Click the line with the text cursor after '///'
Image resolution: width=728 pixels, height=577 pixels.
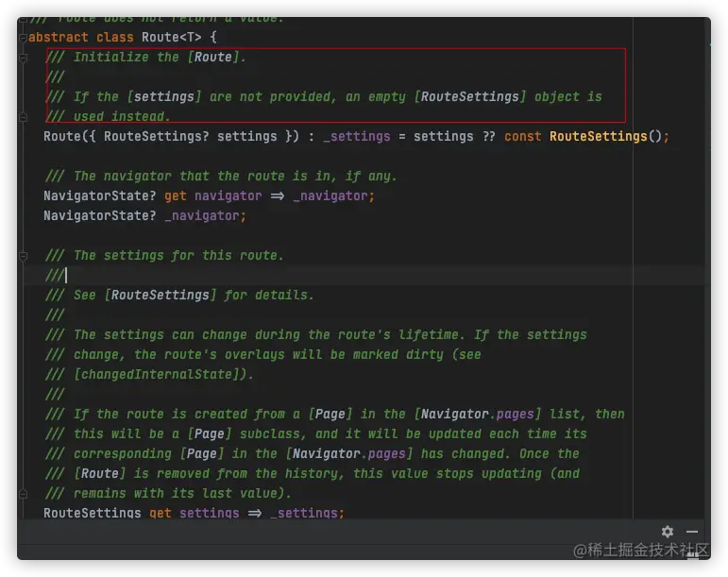pyautogui.click(x=363, y=275)
